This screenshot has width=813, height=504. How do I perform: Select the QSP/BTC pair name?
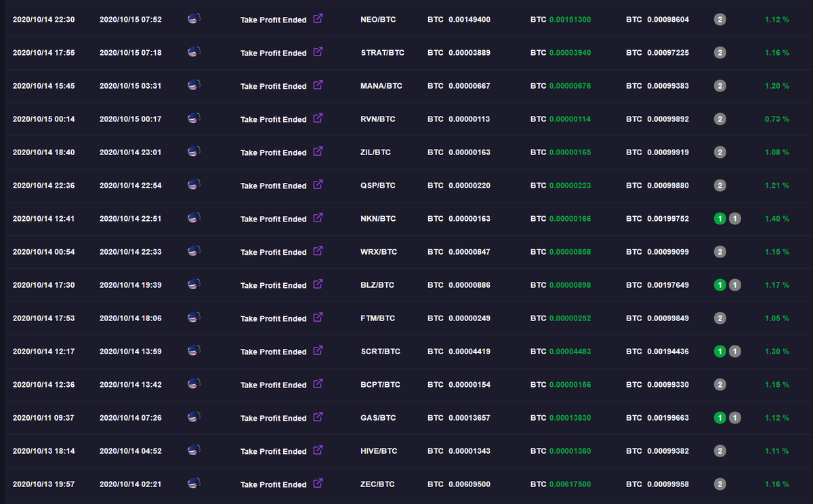click(x=378, y=186)
